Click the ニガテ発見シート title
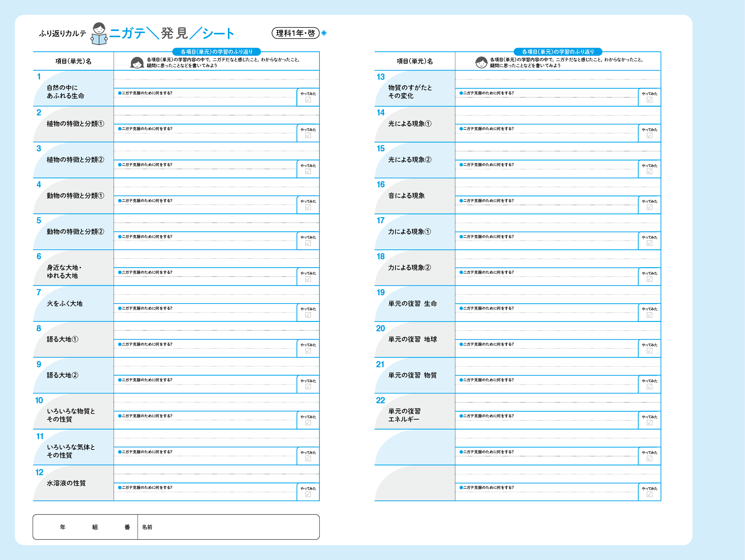The image size is (745, 560). pos(171,33)
